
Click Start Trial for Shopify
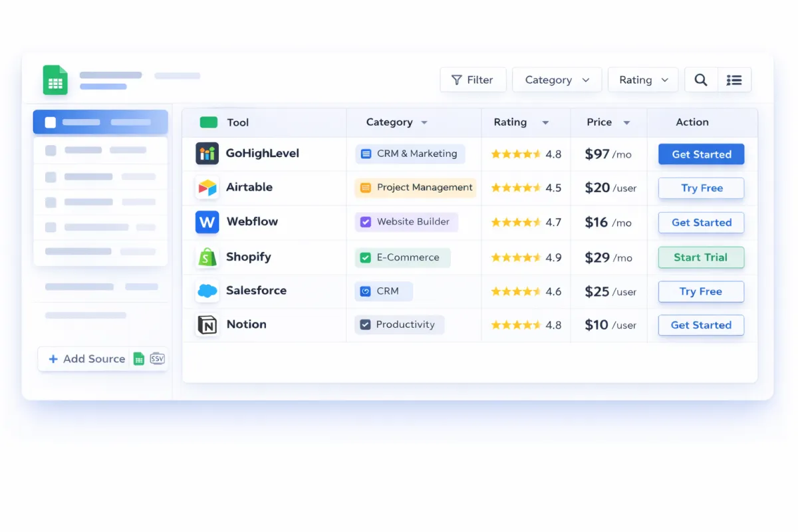[x=701, y=257]
